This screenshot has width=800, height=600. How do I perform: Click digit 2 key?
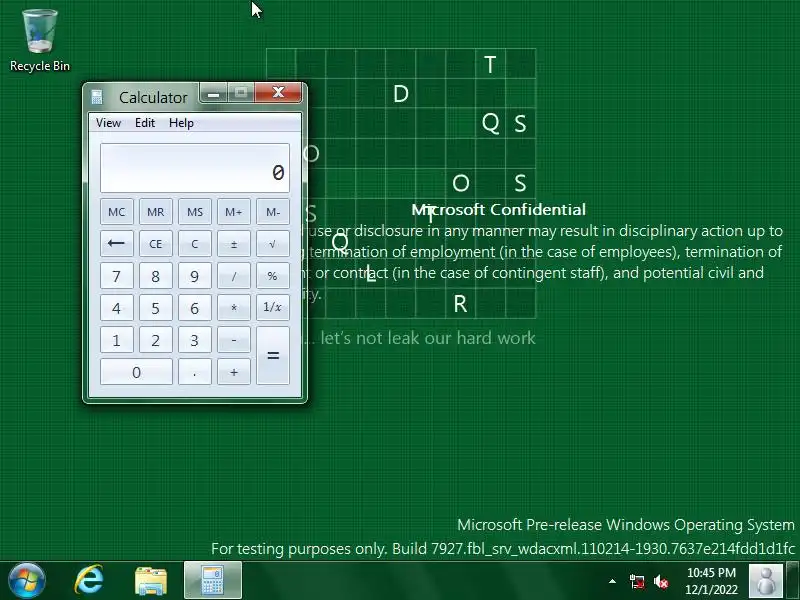(x=156, y=340)
